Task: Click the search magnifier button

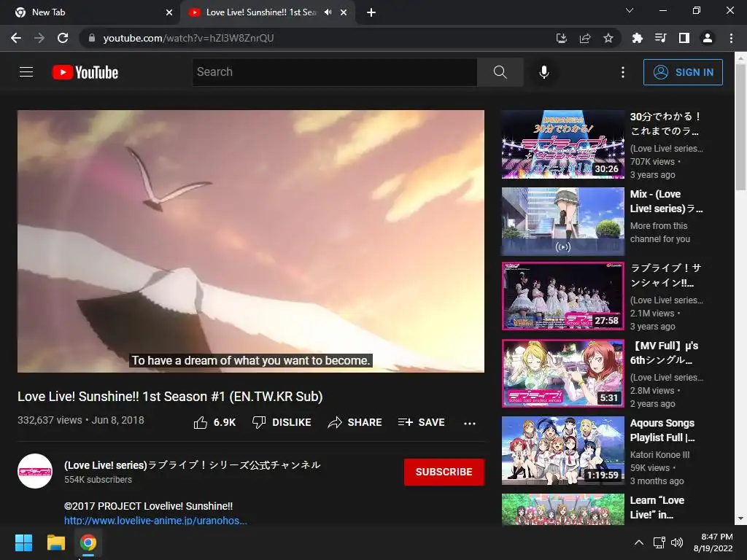Action: [500, 72]
